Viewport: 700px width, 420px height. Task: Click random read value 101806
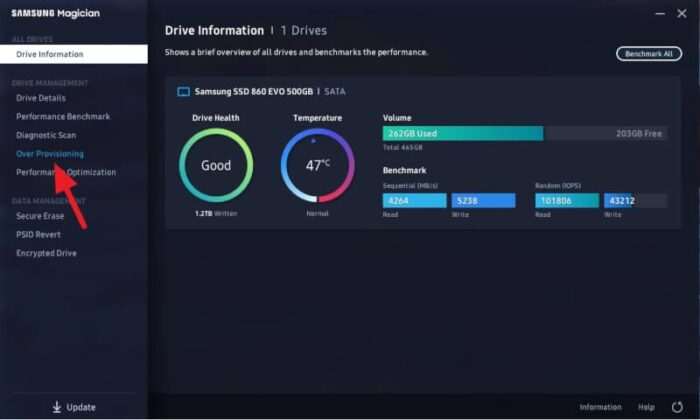[567, 201]
